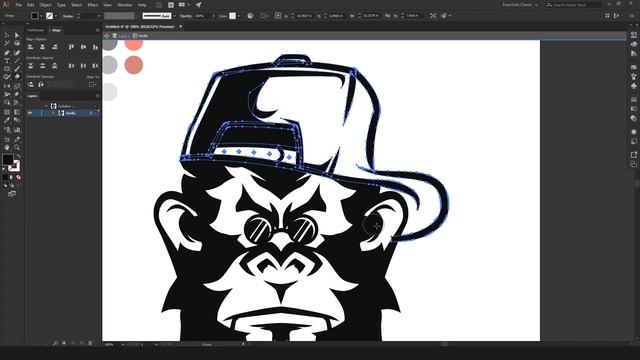
Task: Select the Shape Builder tool
Action: point(7,102)
